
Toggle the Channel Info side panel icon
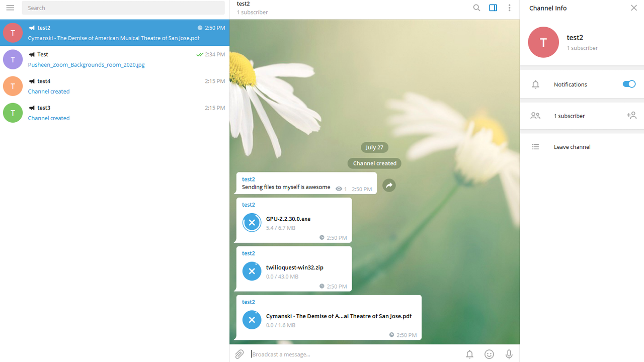493,8
